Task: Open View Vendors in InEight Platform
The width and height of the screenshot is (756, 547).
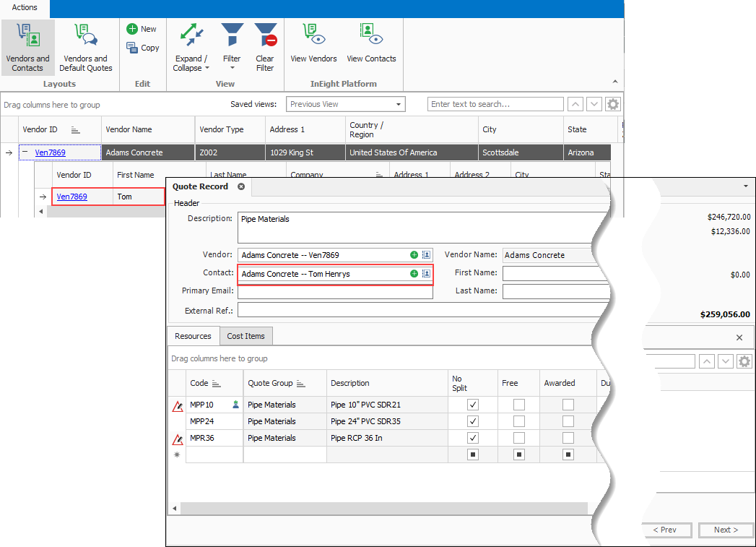Action: tap(313, 45)
